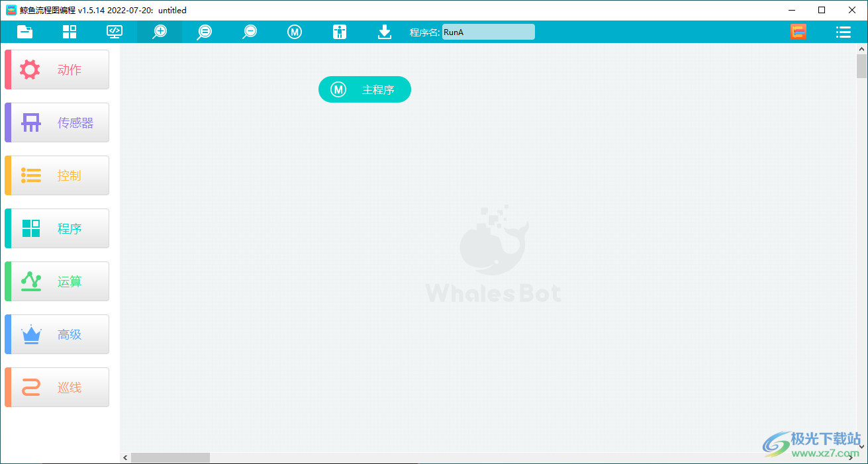
Task: Click the 高级 advanced category button
Action: 58,334
